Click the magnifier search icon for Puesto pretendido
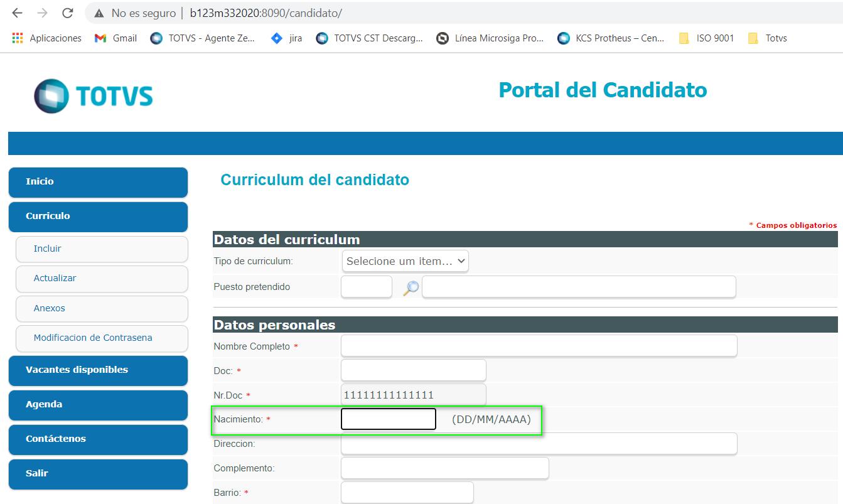Screen dimensions: 843x504 pyautogui.click(x=411, y=288)
